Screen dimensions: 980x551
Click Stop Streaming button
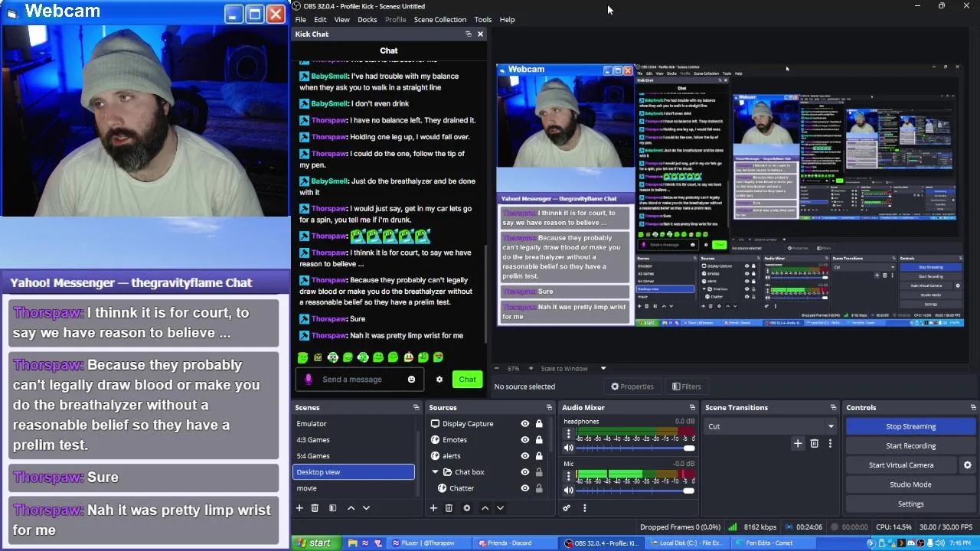910,426
